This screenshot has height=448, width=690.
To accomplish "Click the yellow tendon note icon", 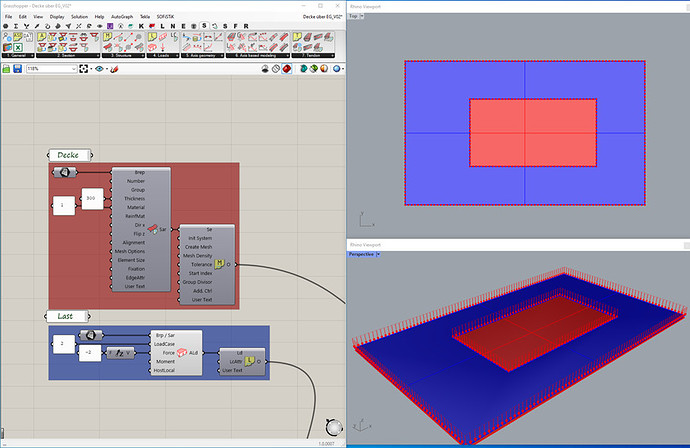I will pos(297,37).
